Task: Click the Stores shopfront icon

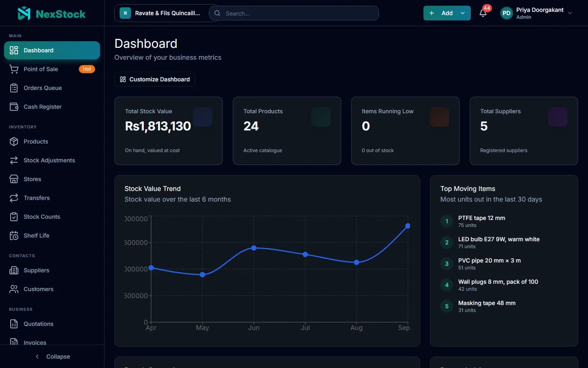Action: tap(14, 179)
